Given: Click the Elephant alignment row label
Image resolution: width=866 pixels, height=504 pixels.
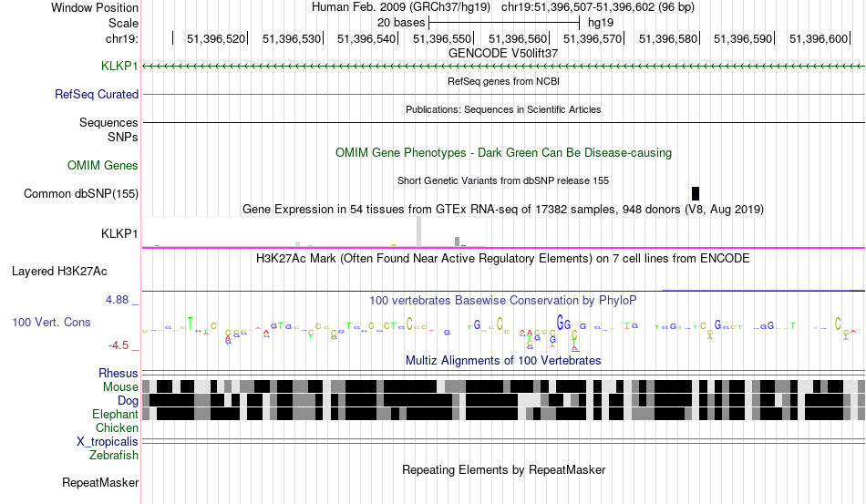Looking at the screenshot, I should pyautogui.click(x=115, y=414).
